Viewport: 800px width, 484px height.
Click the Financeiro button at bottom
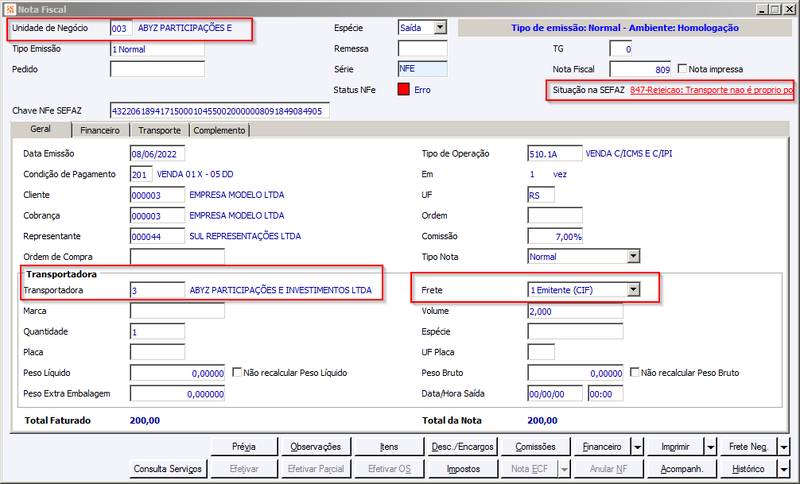click(x=603, y=447)
